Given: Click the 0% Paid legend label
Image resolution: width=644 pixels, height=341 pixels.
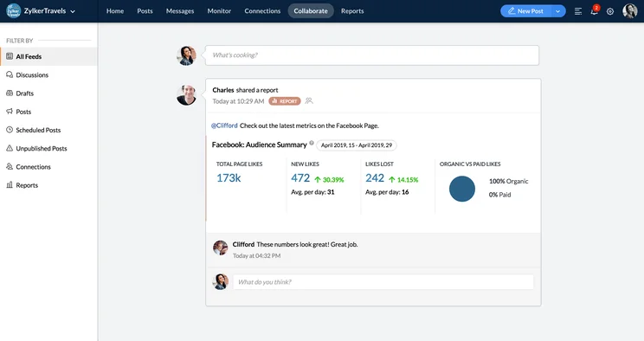Looking at the screenshot, I should (499, 195).
